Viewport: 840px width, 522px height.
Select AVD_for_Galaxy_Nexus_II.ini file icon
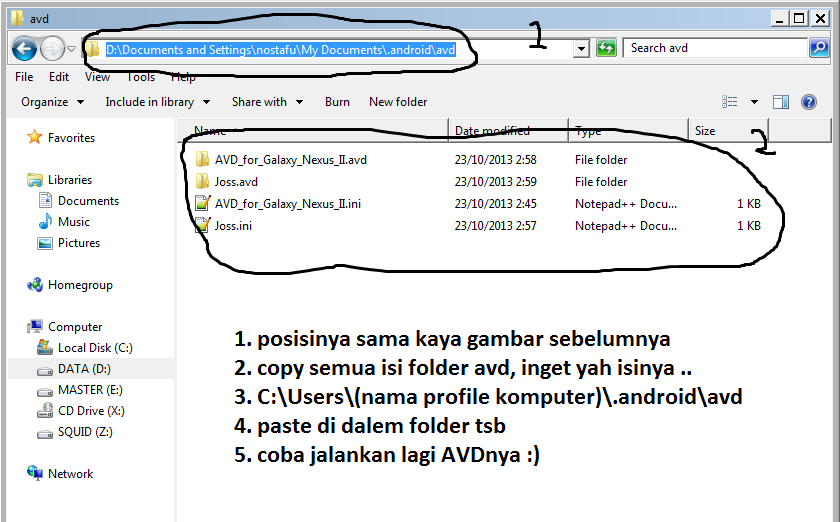tap(202, 203)
